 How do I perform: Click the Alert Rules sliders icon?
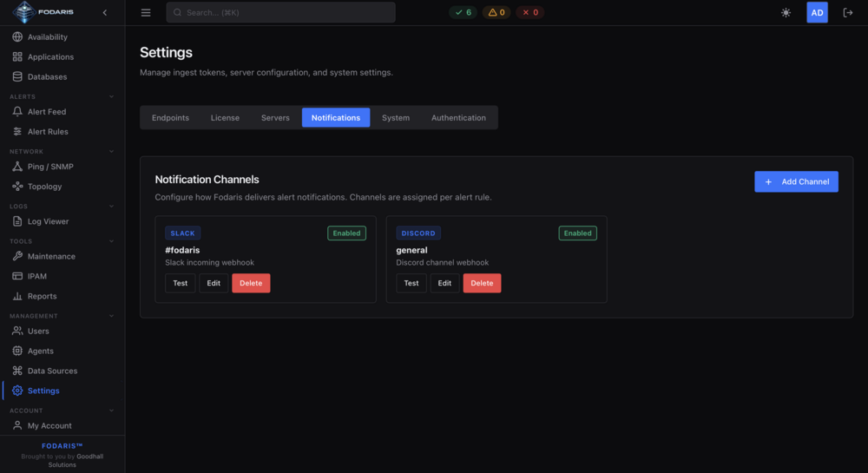17,132
